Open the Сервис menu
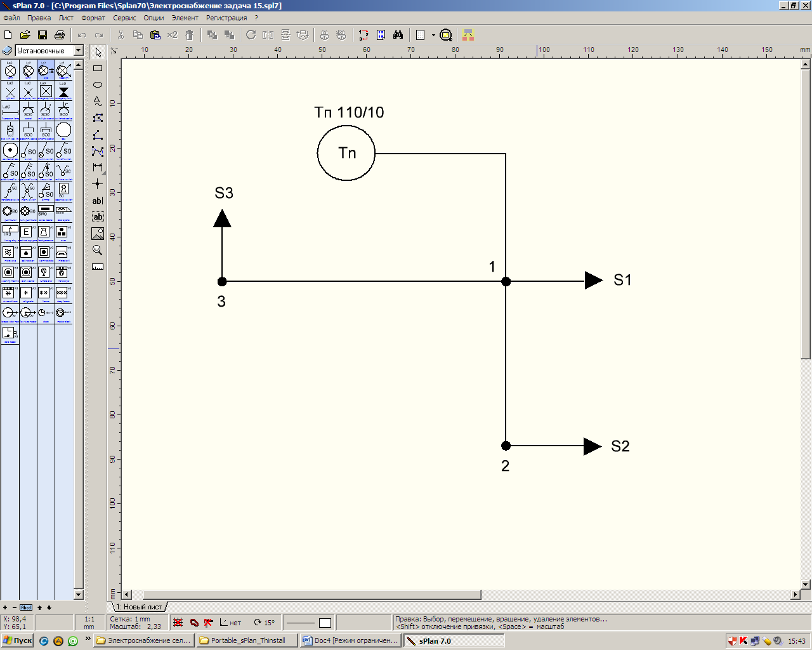Viewport: 812px width, 650px height. click(125, 18)
